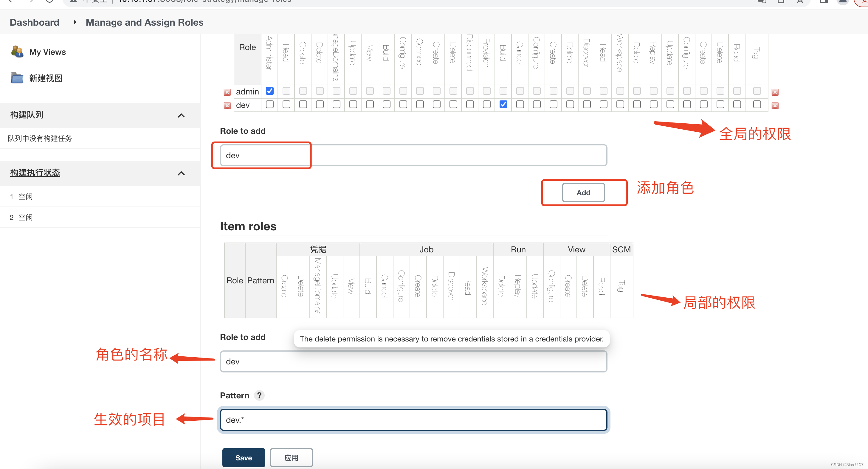This screenshot has width=868, height=469.
Task: Click Item roles 凭据 group header
Action: [318, 249]
